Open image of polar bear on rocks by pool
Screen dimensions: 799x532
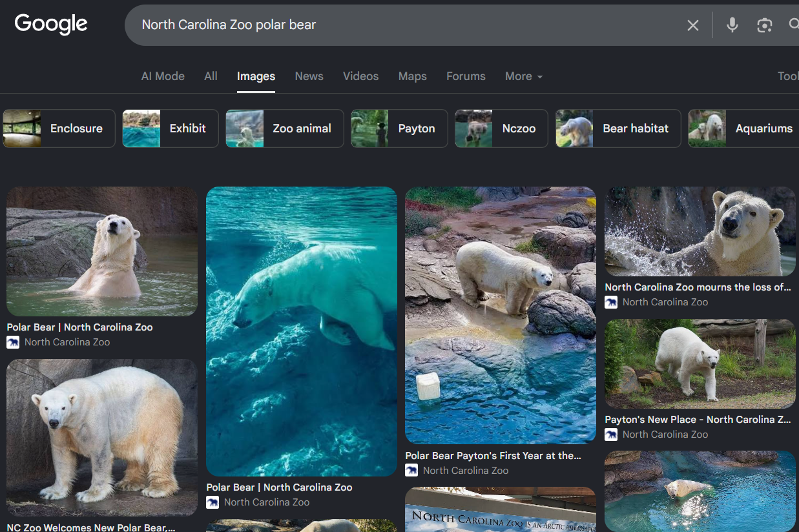point(501,316)
